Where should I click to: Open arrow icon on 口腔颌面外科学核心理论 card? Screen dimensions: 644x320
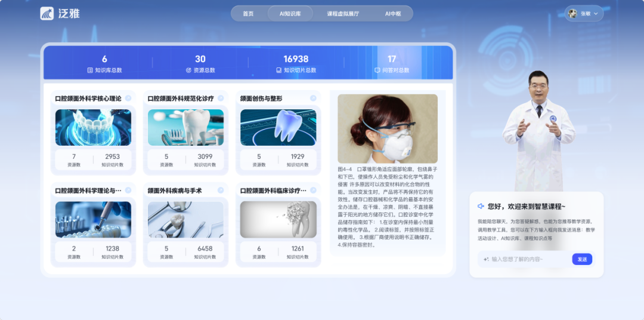coord(128,98)
